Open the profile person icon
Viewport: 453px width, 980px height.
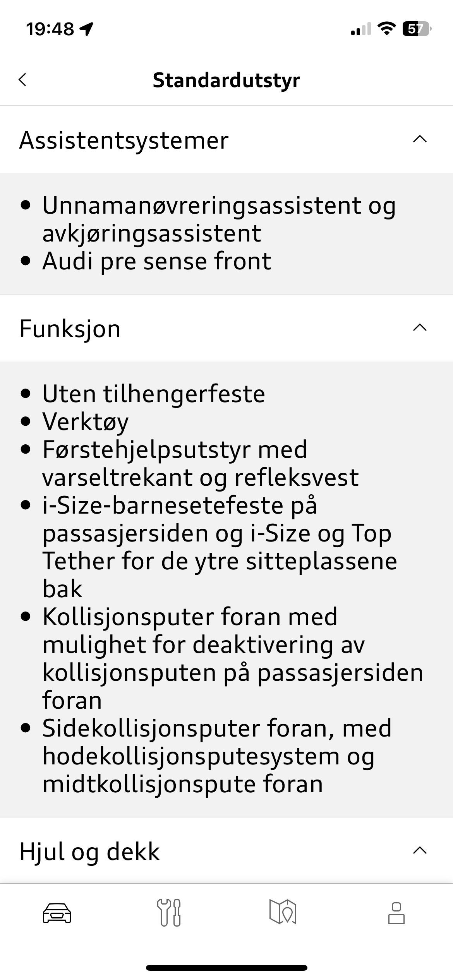[396, 913]
